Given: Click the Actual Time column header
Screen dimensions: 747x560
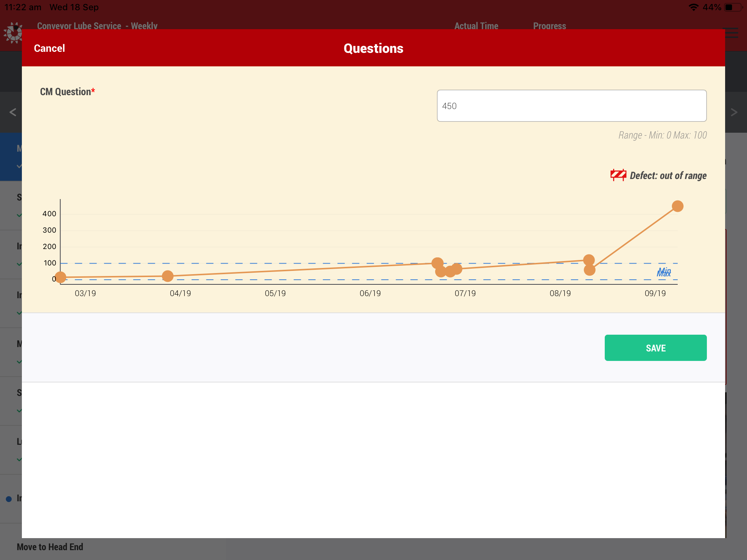Looking at the screenshot, I should [x=476, y=26].
